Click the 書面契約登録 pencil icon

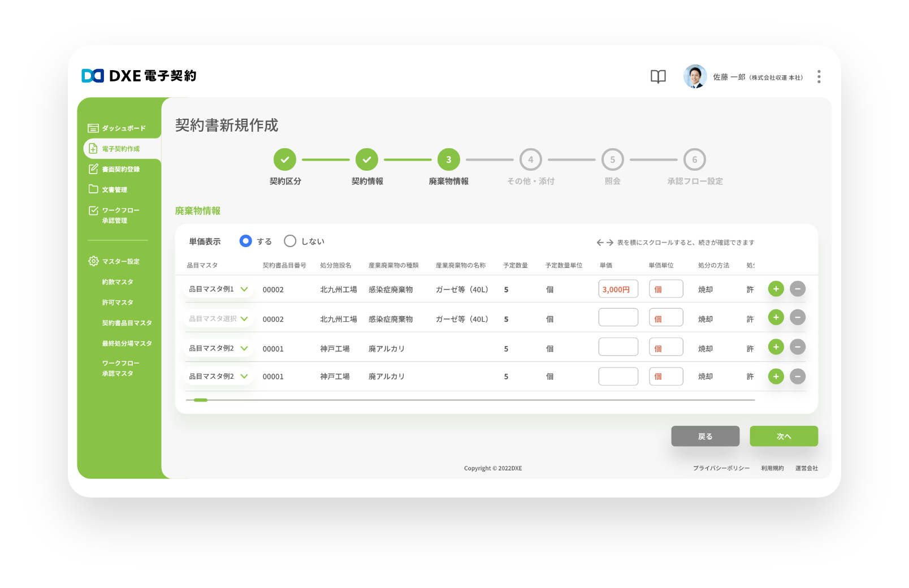pos(93,168)
